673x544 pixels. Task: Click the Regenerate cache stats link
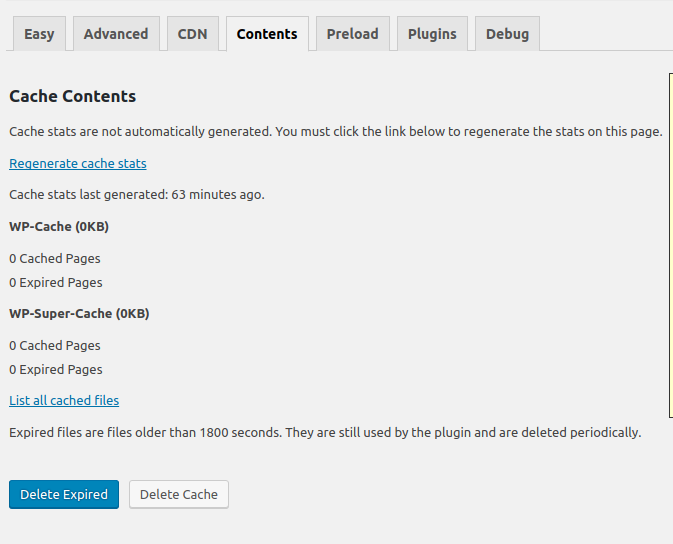click(x=78, y=164)
